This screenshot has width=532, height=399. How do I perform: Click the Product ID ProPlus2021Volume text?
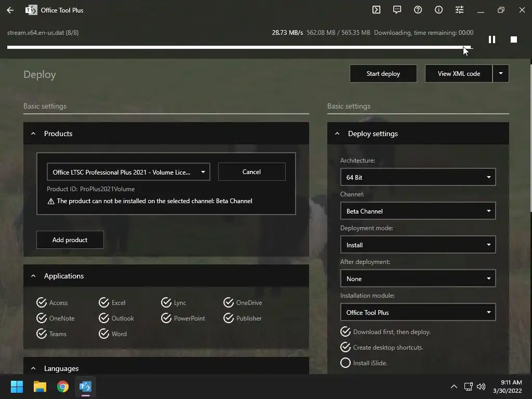[x=90, y=189]
